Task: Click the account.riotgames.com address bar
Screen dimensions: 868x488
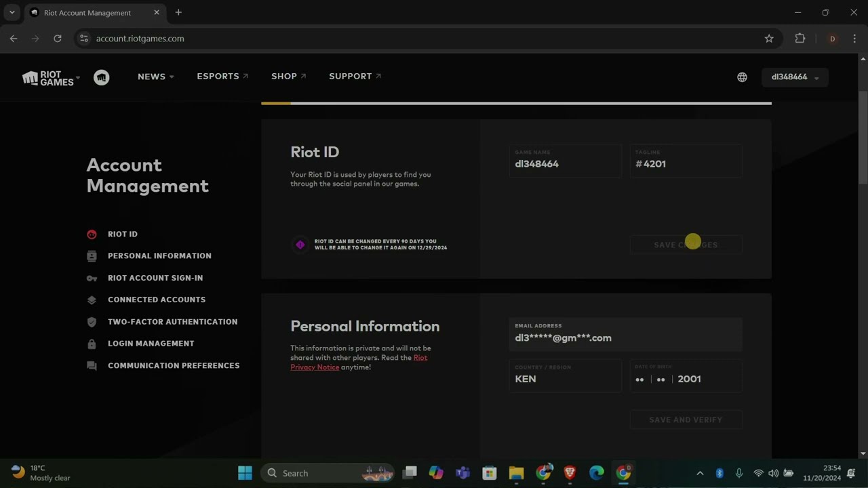Action: coord(427,39)
